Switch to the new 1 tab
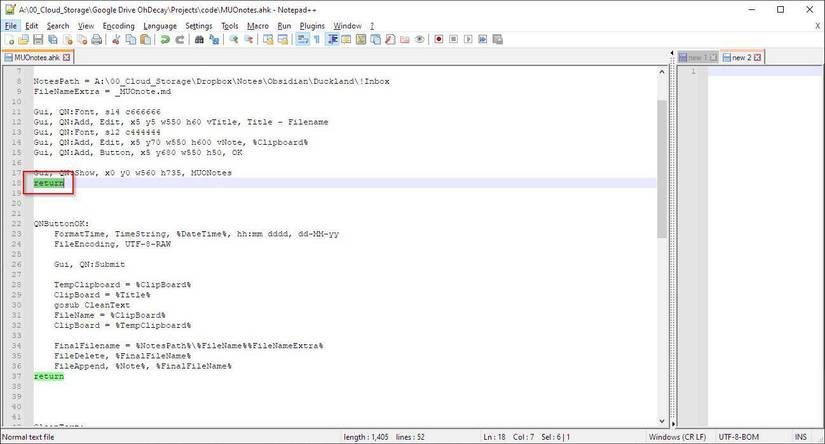 pos(698,57)
